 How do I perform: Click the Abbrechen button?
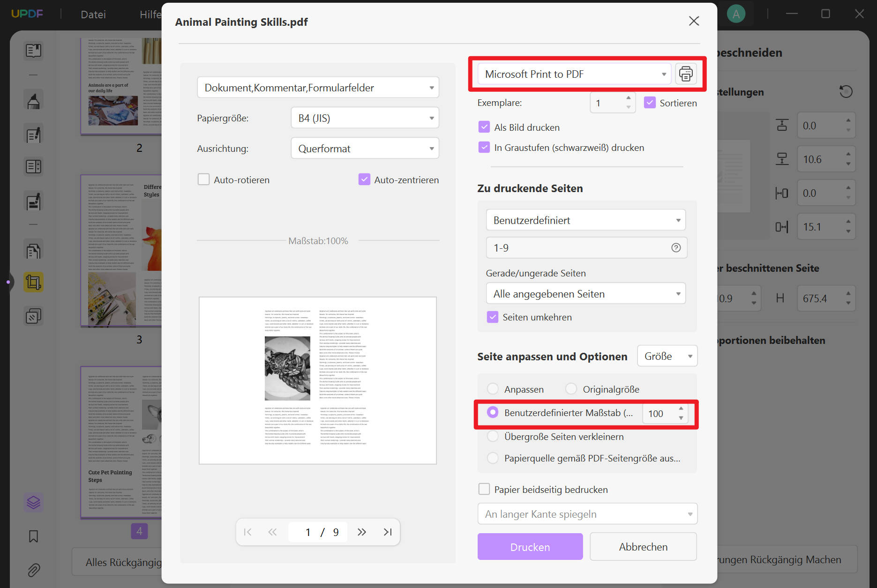pos(643,546)
